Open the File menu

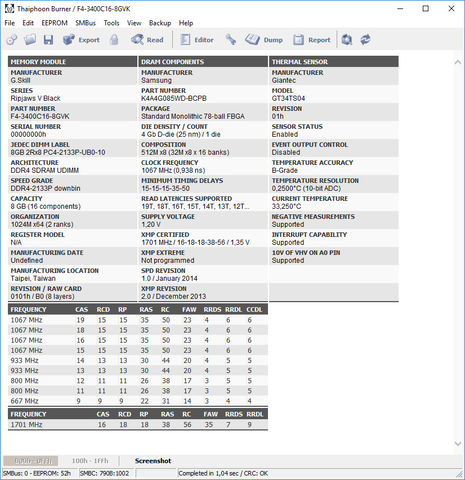(10, 23)
